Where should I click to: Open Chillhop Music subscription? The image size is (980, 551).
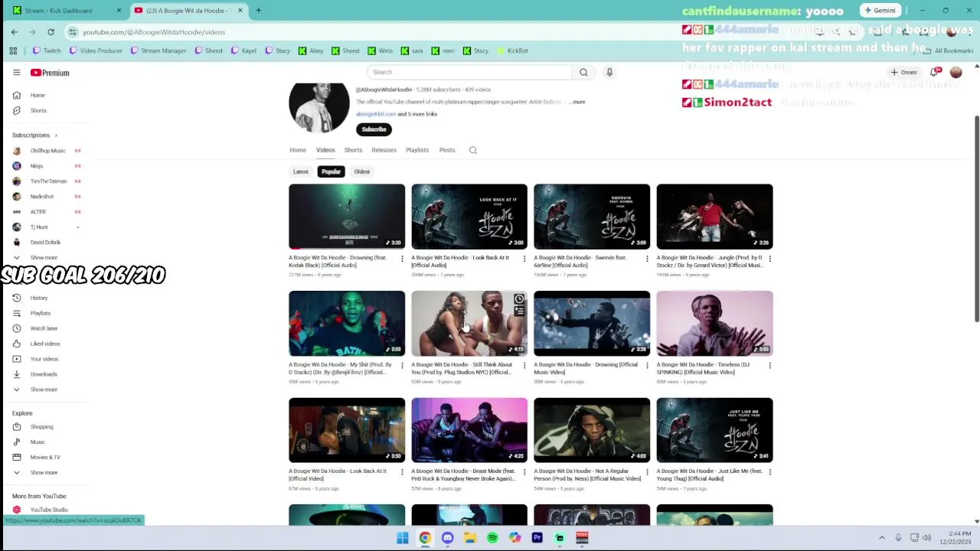tap(46, 151)
